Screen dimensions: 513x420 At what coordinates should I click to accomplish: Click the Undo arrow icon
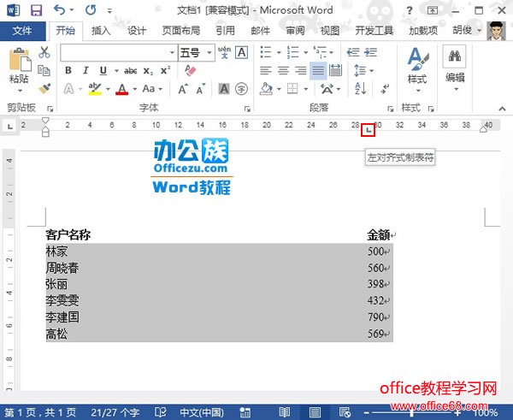click(59, 10)
